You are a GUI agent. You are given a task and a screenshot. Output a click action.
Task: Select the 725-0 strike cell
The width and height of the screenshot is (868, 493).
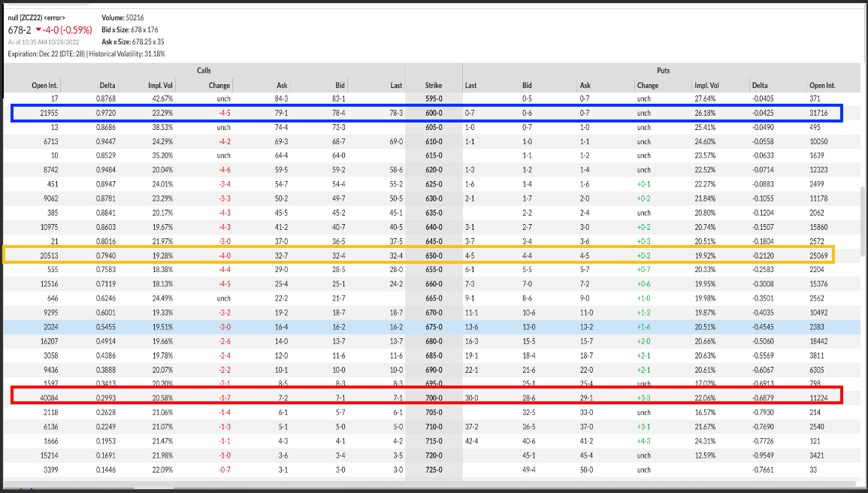(x=434, y=470)
